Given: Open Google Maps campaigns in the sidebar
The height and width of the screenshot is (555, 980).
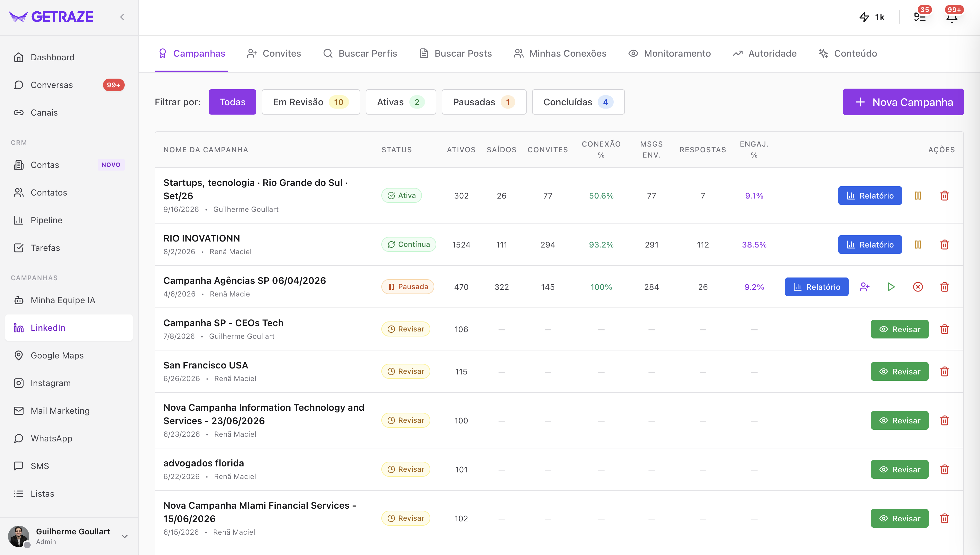Looking at the screenshot, I should pos(69,355).
